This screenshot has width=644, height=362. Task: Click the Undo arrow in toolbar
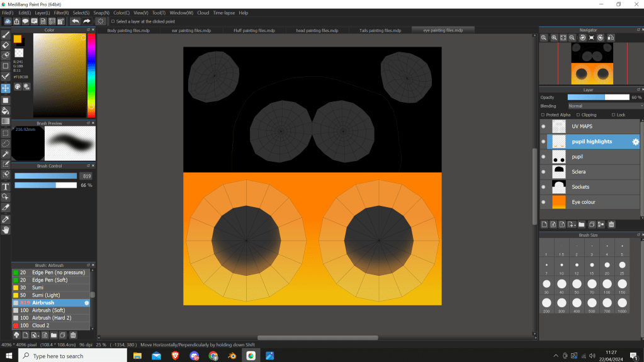[76, 21]
